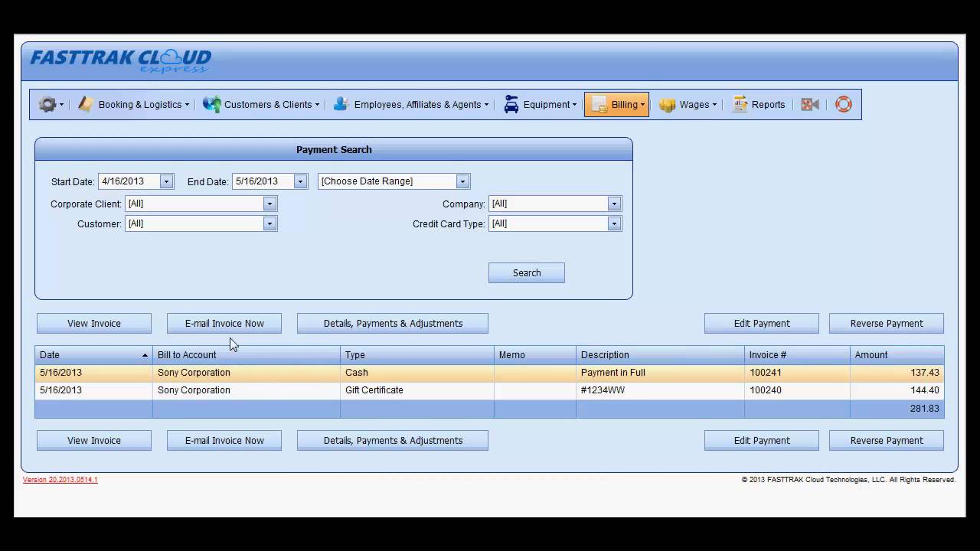
Task: Open the Reports menu
Action: tap(759, 105)
